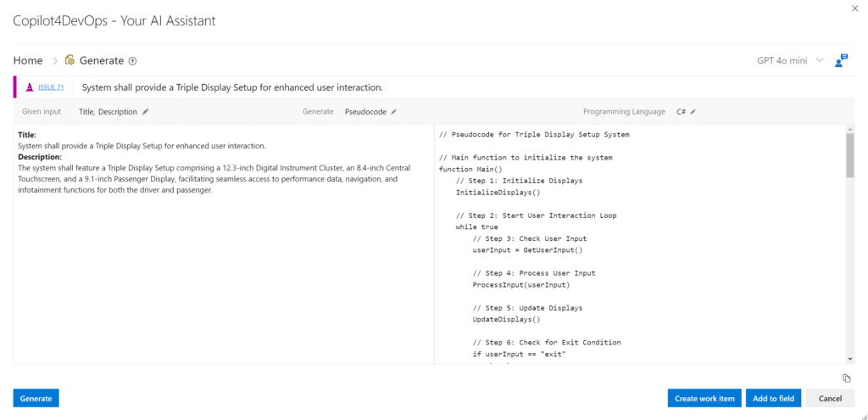This screenshot has height=420, width=868.
Task: Click the 'while true' code line
Action: click(476, 227)
